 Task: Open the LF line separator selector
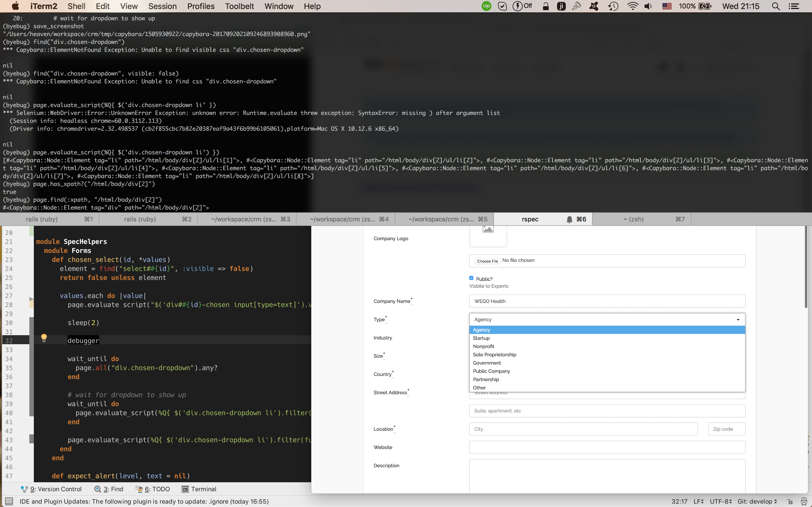click(698, 501)
